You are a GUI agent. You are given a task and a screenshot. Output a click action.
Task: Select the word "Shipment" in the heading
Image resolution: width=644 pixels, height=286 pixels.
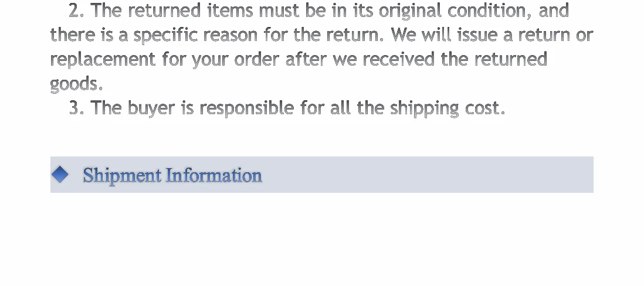122,176
